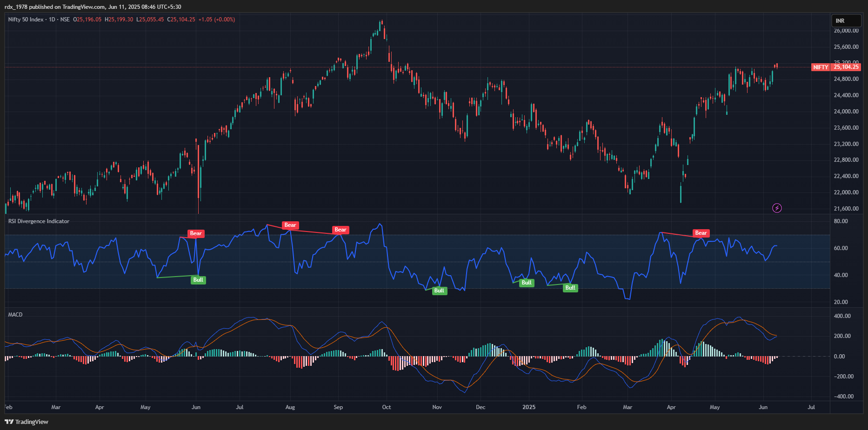868x430 pixels.
Task: Click the Bull label near June 2024
Action: (198, 280)
